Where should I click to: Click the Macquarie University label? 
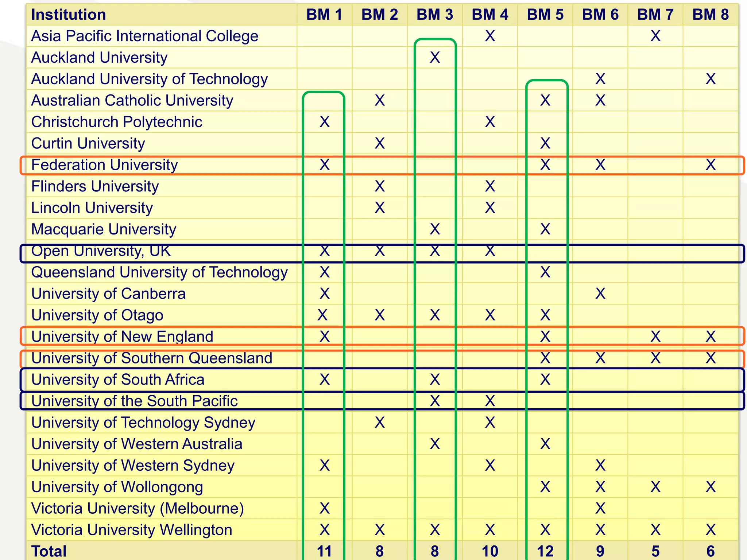(x=104, y=229)
